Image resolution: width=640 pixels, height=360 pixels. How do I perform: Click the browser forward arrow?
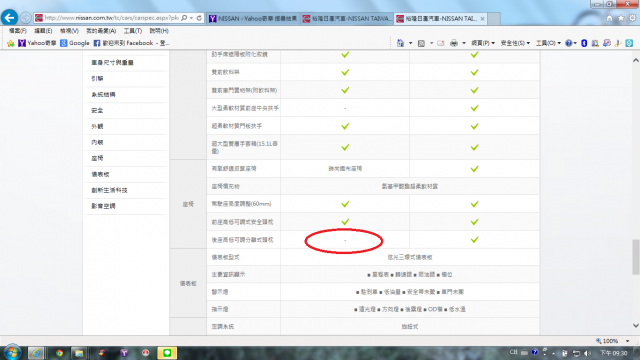coord(26,18)
